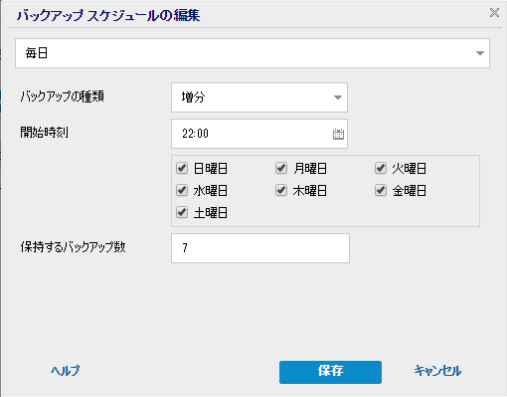Open the time picker icon in 開始時刻
507x397 pixels.
(x=338, y=134)
